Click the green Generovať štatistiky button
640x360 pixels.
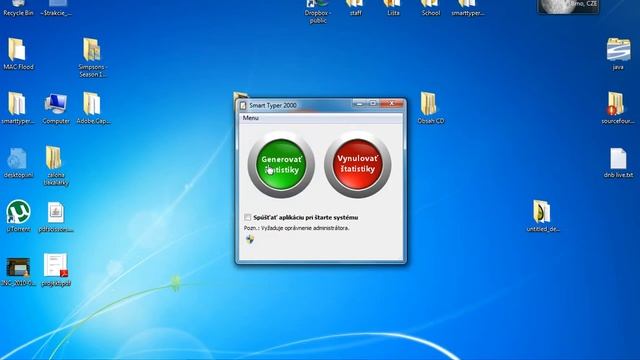[x=281, y=164]
